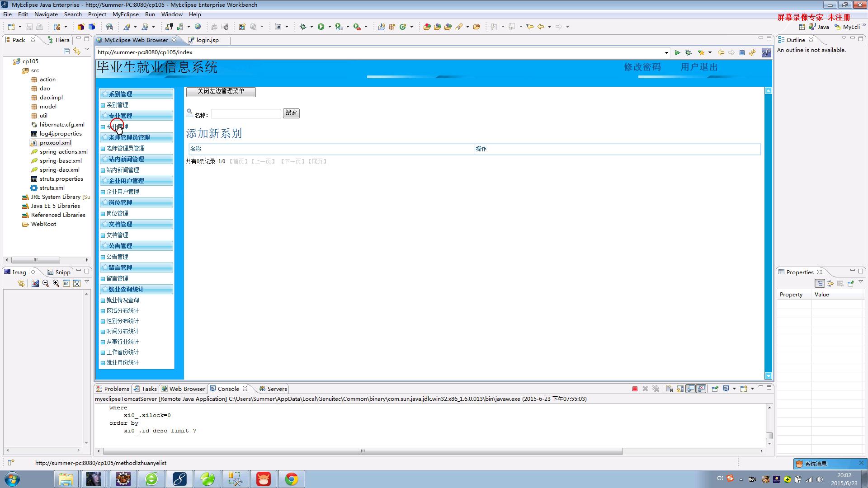
Task: Open the file explorer taskbar icon
Action: 66,479
